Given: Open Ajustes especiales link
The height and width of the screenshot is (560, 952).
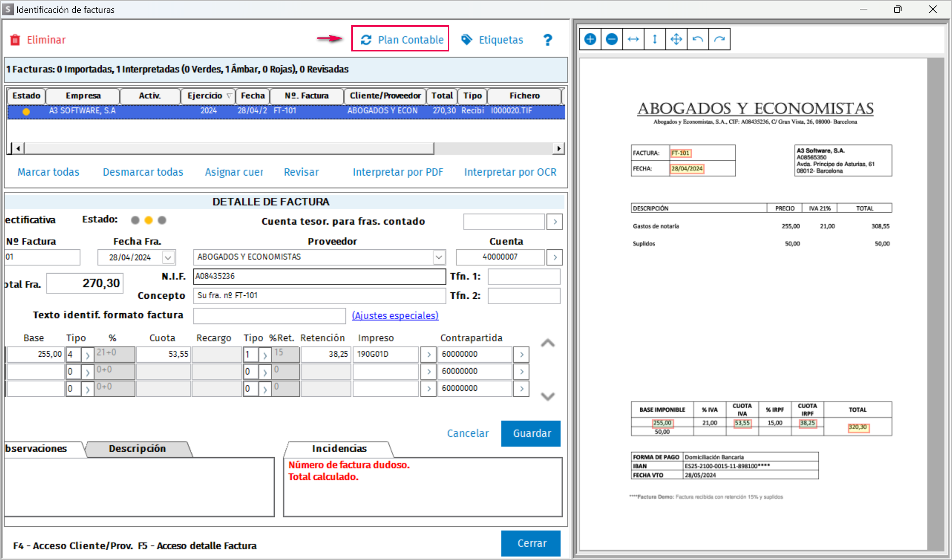Looking at the screenshot, I should pyautogui.click(x=395, y=316).
